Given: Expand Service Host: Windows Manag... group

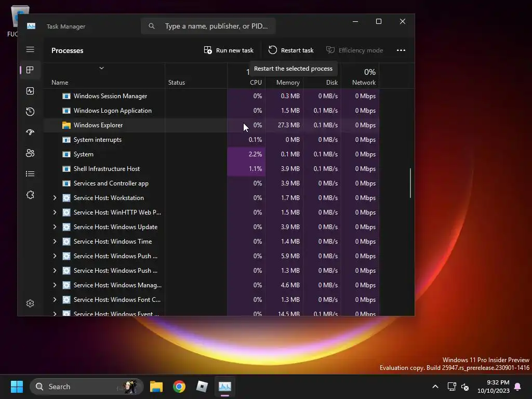Looking at the screenshot, I should pyautogui.click(x=55, y=285).
